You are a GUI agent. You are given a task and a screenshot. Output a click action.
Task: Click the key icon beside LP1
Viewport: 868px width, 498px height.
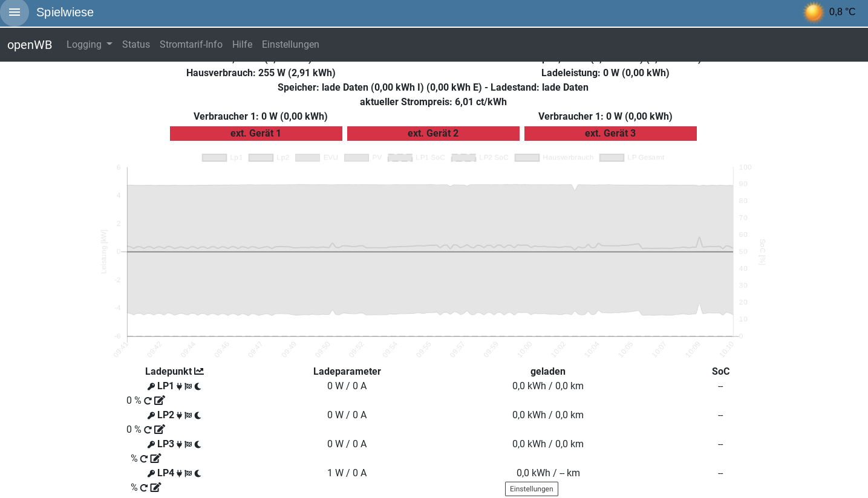point(151,387)
